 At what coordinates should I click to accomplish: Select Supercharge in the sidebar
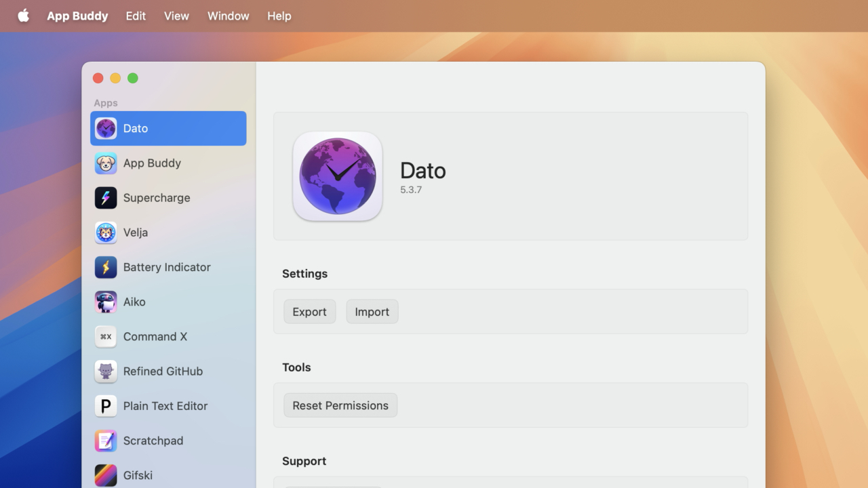point(168,198)
